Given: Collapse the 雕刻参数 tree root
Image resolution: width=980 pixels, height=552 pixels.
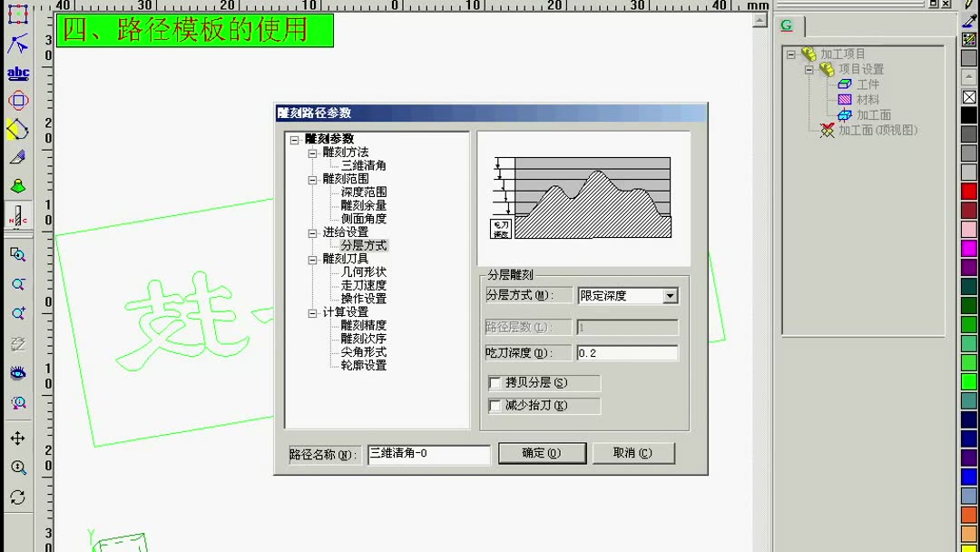Looking at the screenshot, I should coord(297,139).
